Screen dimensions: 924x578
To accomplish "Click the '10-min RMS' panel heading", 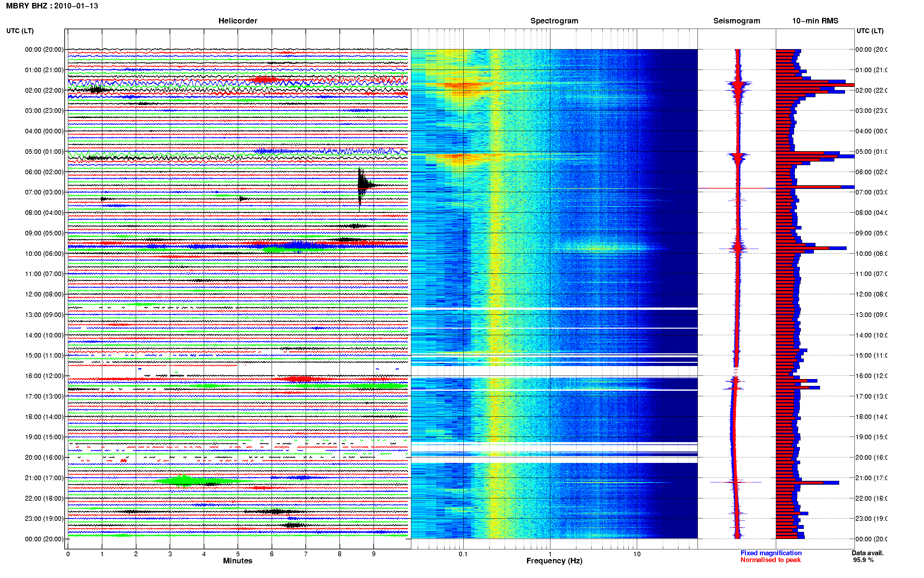I will tap(815, 21).
